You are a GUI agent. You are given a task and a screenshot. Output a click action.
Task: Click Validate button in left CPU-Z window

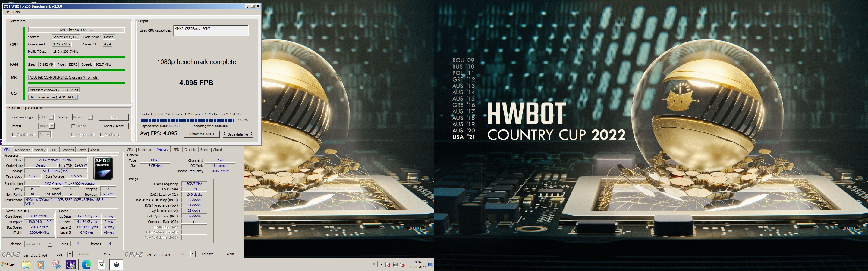[x=85, y=254]
